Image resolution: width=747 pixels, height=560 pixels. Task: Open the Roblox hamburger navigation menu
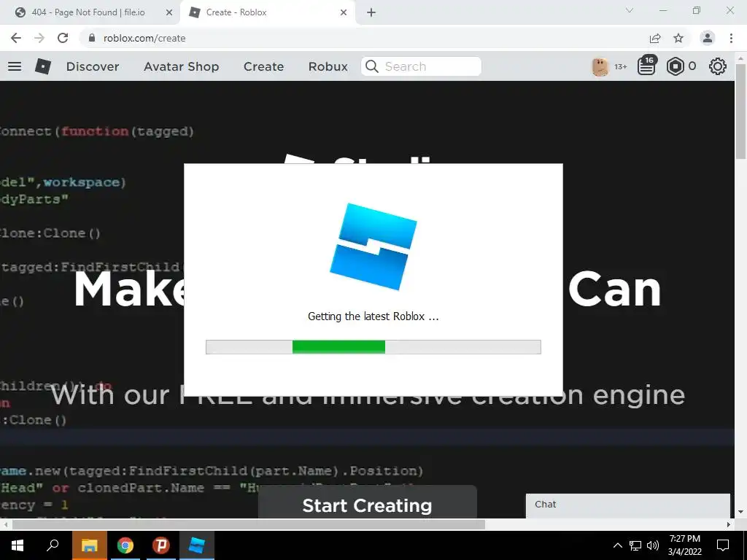pos(15,66)
